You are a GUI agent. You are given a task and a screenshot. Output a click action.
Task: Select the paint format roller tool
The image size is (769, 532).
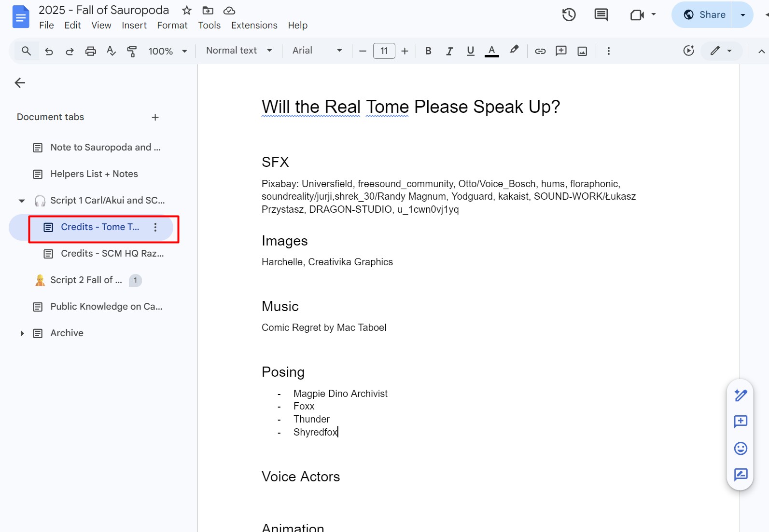click(132, 51)
